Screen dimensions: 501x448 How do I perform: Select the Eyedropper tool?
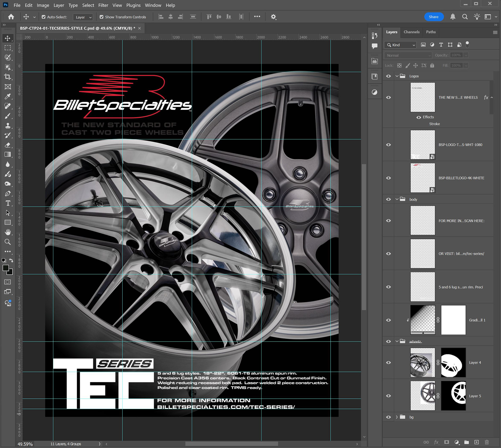pyautogui.click(x=8, y=96)
